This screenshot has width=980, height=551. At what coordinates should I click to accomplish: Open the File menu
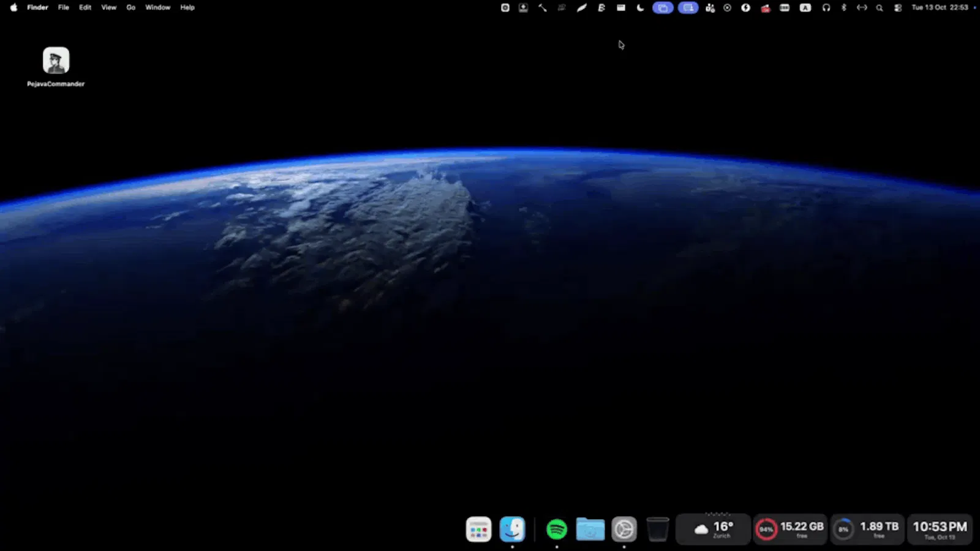click(x=64, y=7)
